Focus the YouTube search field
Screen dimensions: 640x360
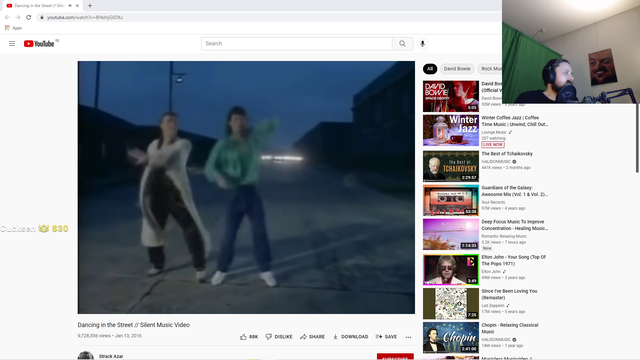pyautogui.click(x=297, y=44)
